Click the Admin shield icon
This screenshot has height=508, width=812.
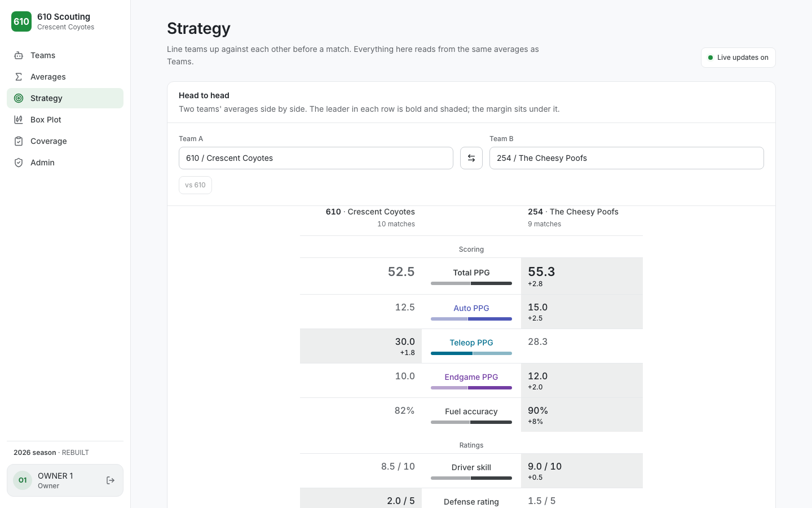click(x=19, y=163)
